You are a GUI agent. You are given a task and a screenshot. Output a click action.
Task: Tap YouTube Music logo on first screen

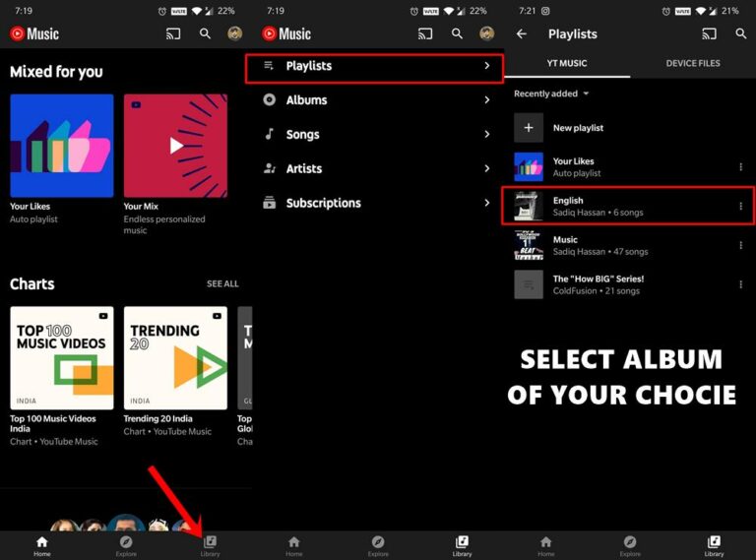tap(34, 33)
